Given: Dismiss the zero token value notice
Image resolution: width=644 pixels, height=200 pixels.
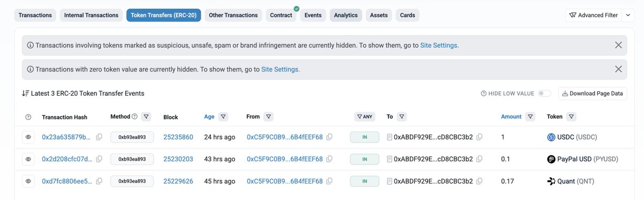Looking at the screenshot, I should (618, 69).
